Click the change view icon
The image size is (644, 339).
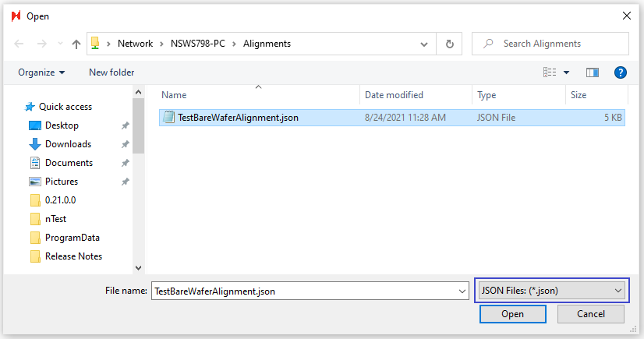point(550,72)
